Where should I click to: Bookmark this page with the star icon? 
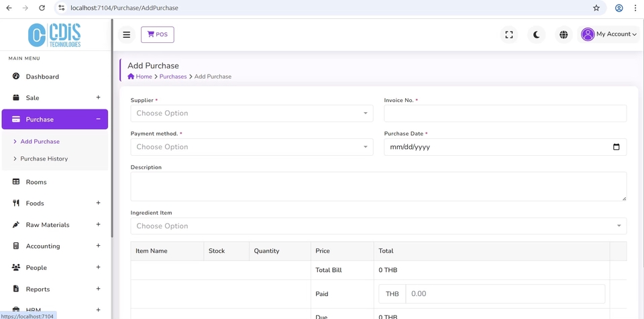click(596, 8)
